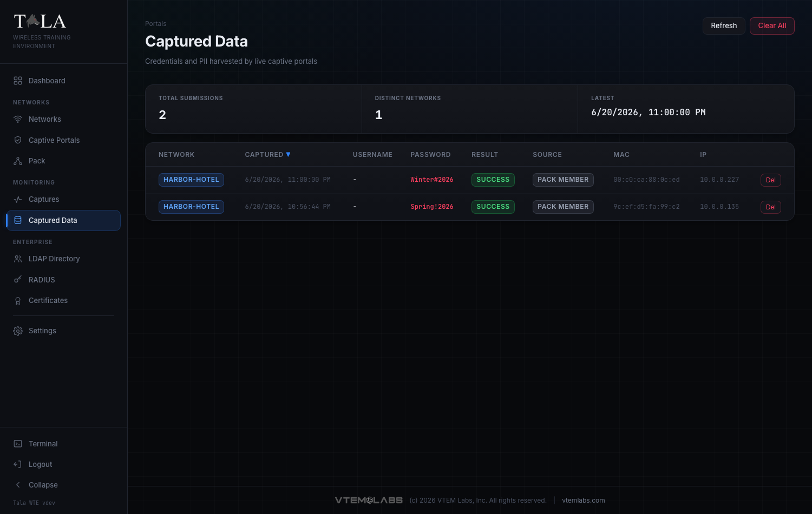This screenshot has height=514, width=812.
Task: Click the RADIUS key icon
Action: click(18, 280)
